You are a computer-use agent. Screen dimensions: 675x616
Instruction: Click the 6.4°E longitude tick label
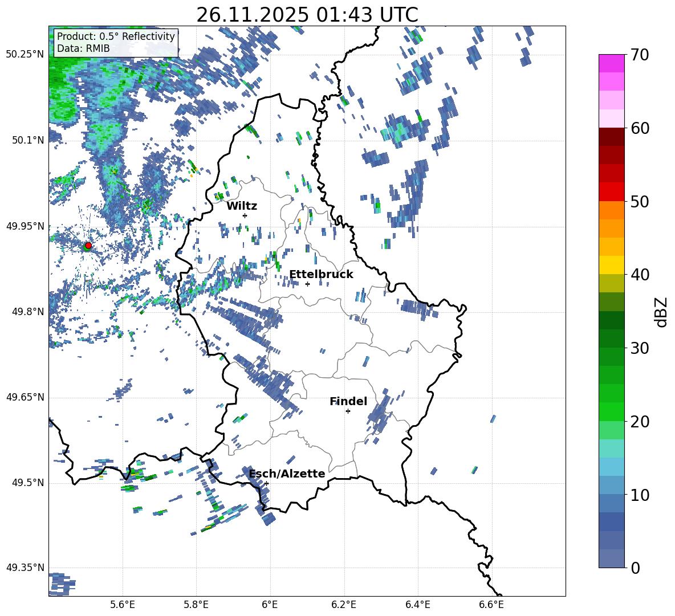point(417,605)
